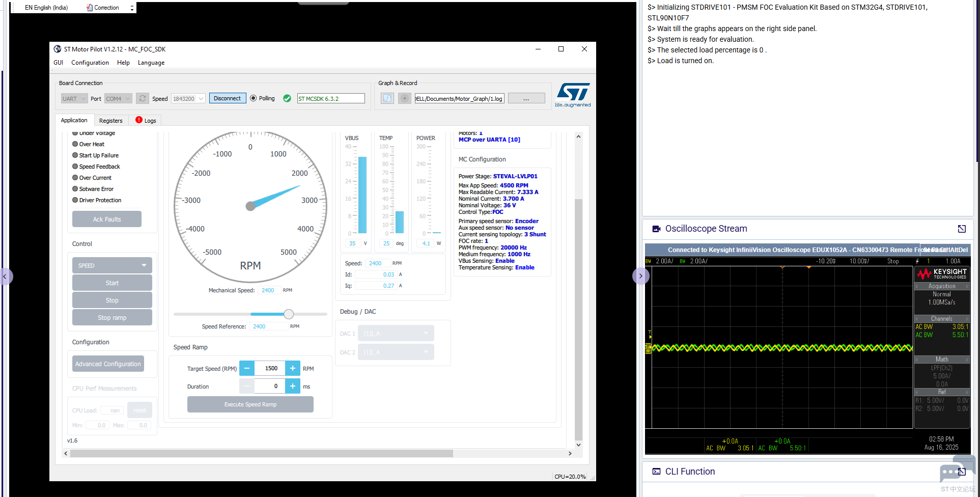Open the graph plot icon in Graph & Record

387,98
